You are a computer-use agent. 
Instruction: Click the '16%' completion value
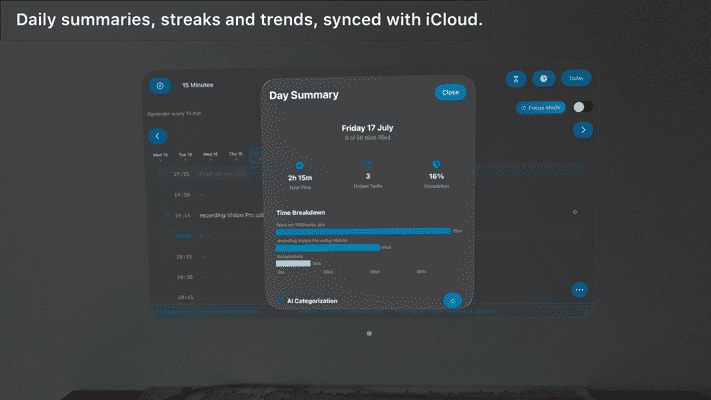[436, 176]
